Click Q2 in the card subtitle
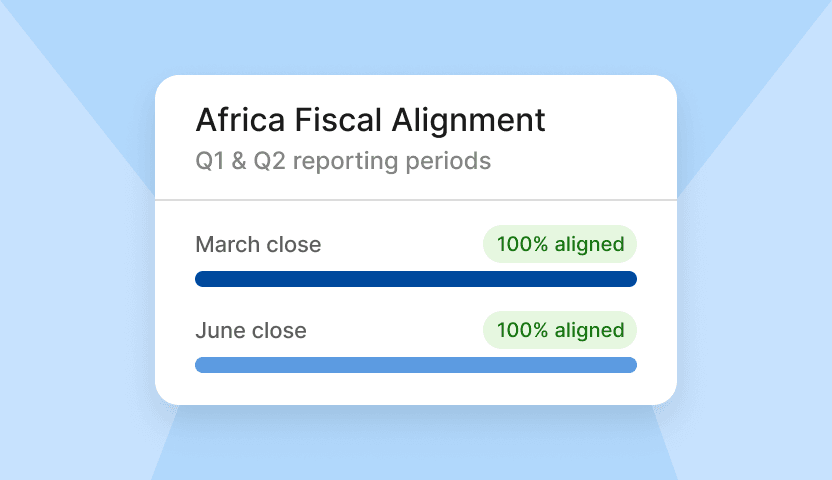 pos(266,160)
